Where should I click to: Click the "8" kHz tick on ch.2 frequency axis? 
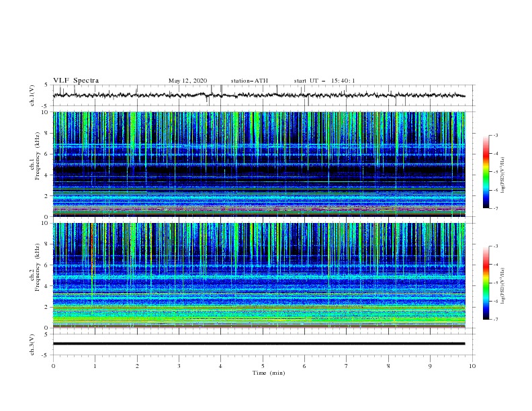tap(48, 244)
